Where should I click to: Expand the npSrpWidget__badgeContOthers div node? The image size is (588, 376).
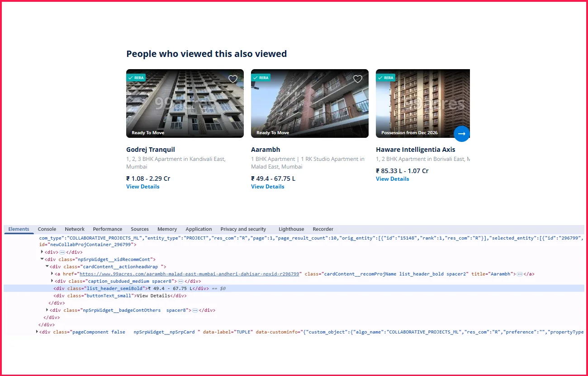click(47, 310)
